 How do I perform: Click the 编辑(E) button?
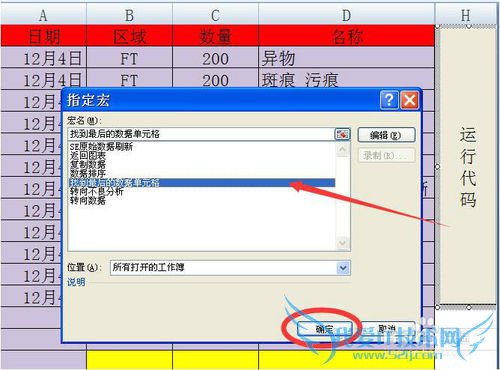(x=386, y=135)
